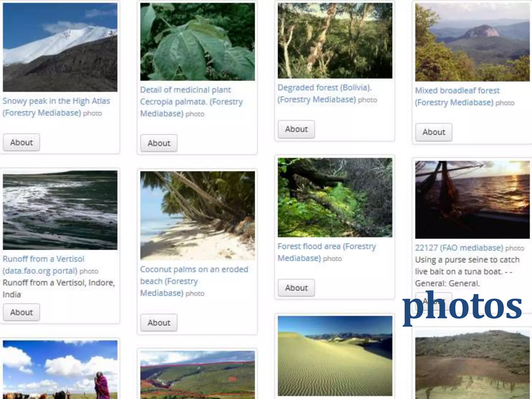
Task: Open the sand dune photo thumbnail
Action: (335, 356)
